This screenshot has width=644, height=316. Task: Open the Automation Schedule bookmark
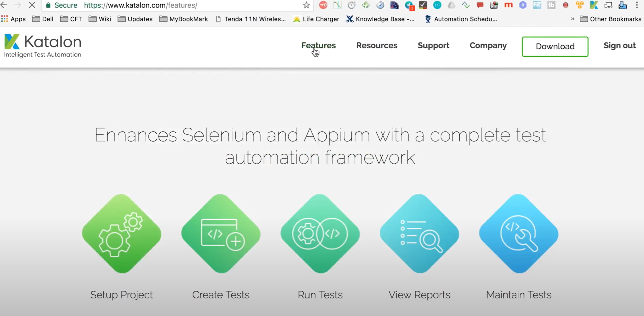point(461,19)
